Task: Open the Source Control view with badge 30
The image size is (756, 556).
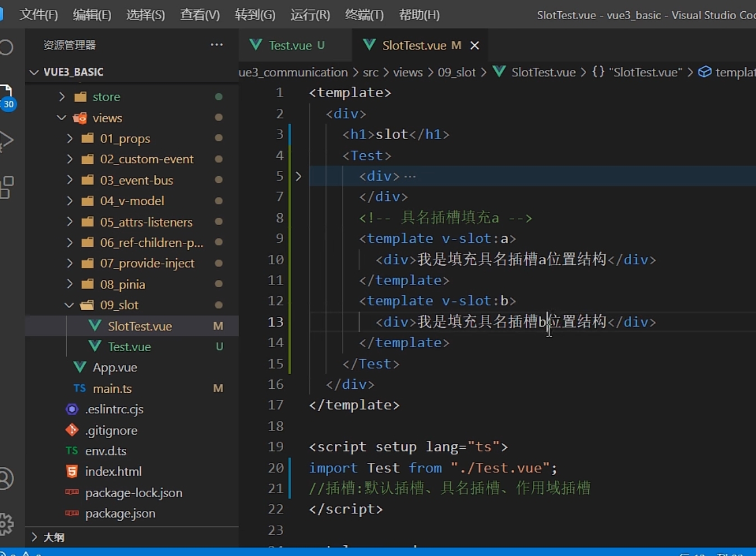Action: 7,97
